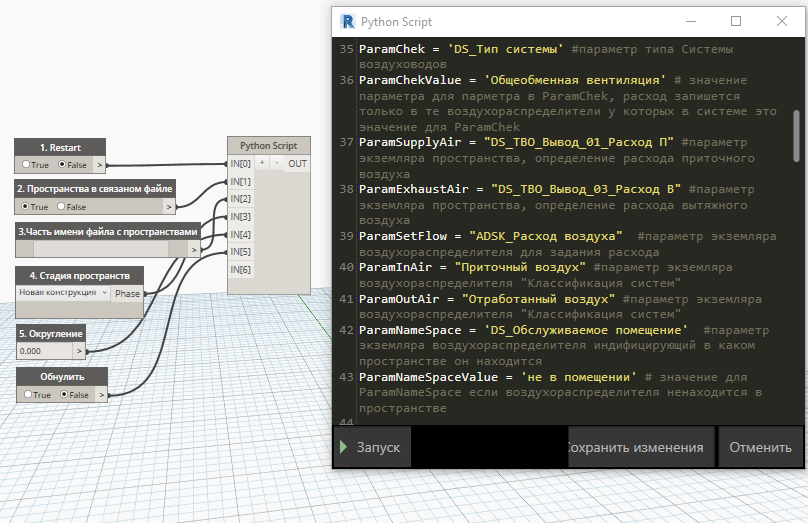Click the OUT port of Python Script node

pos(297,164)
